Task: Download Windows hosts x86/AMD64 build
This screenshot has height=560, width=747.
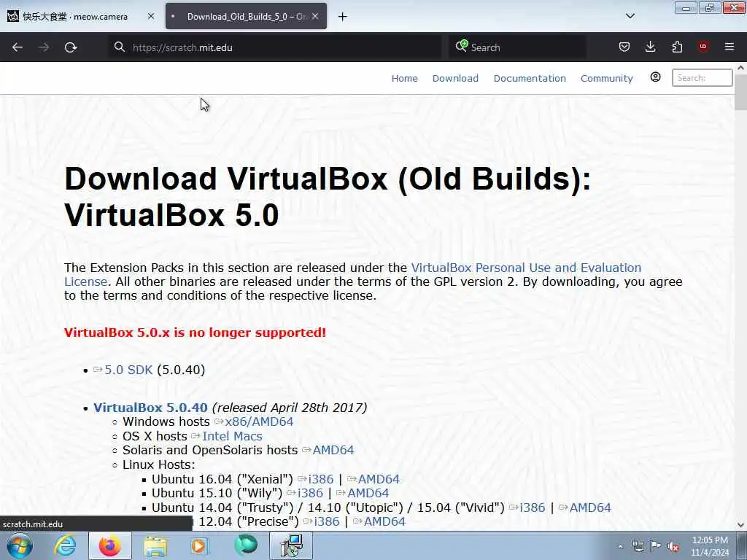Action: click(x=259, y=422)
